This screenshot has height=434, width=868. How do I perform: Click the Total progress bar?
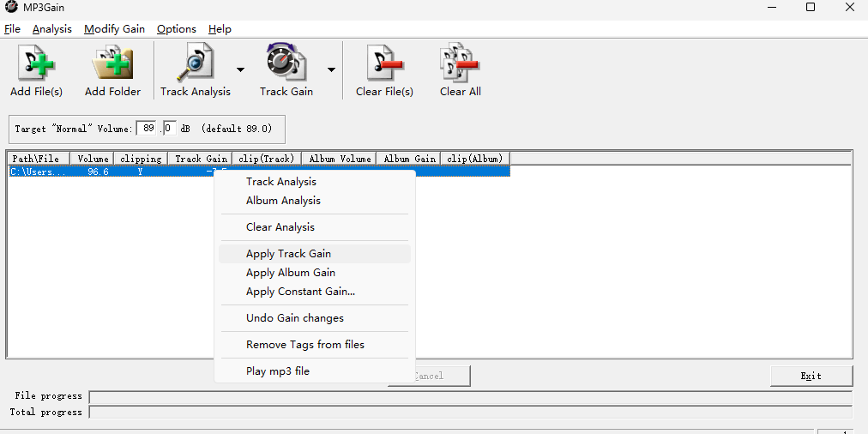471,413
